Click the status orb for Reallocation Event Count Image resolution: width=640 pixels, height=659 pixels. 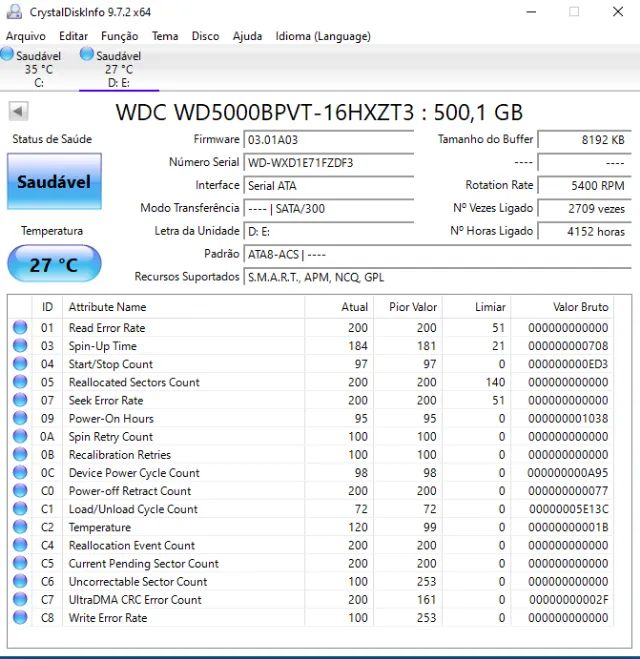tap(20, 545)
